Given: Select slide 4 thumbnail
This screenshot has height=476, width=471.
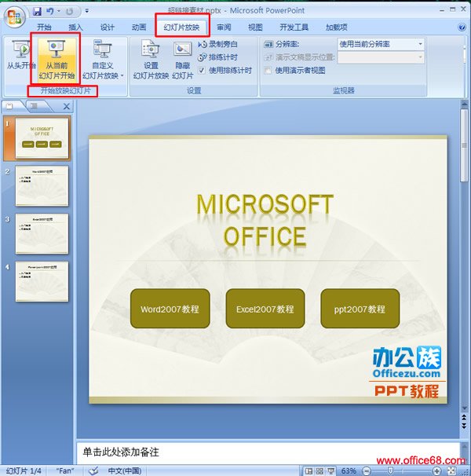Looking at the screenshot, I should (x=42, y=281).
